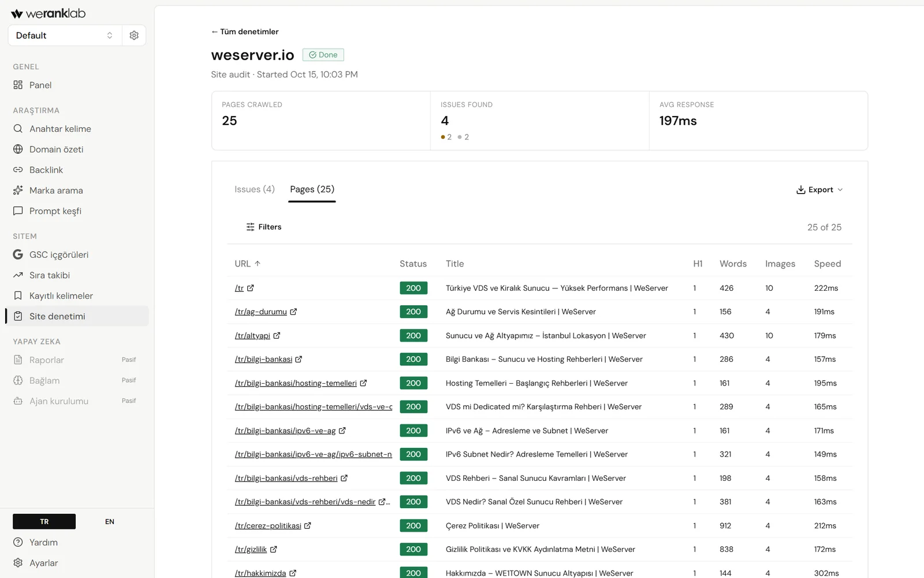Screen dimensions: 924x578
Task: Open external link icon for /tr/ag-durumu
Action: pyautogui.click(x=293, y=312)
